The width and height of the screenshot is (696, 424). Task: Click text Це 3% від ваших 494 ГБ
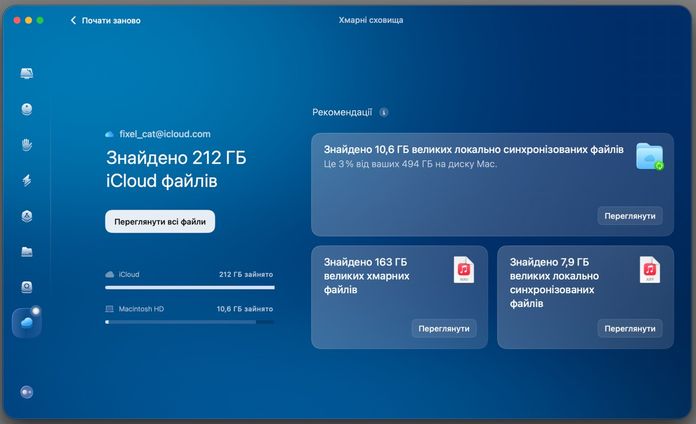(x=410, y=164)
